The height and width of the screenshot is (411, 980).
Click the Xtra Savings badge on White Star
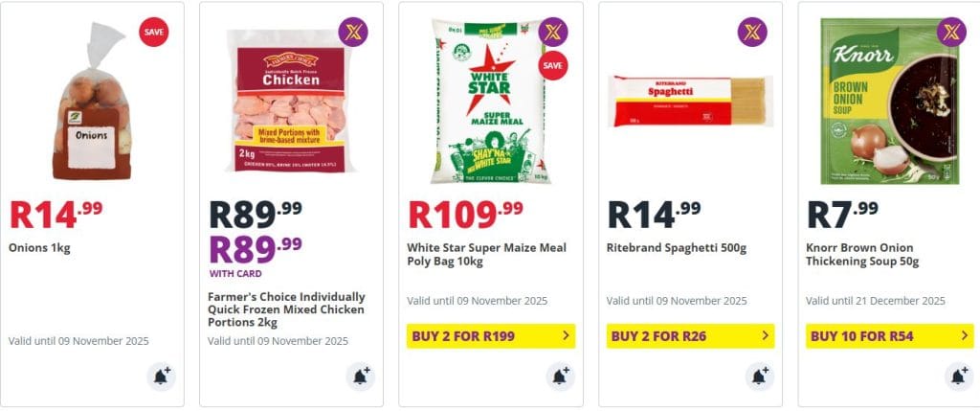553,33
